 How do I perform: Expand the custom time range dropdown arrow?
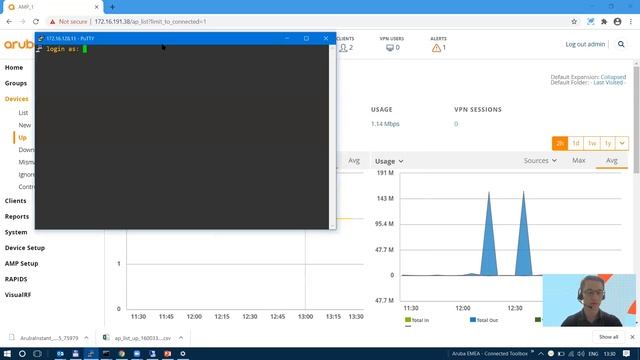click(x=622, y=143)
